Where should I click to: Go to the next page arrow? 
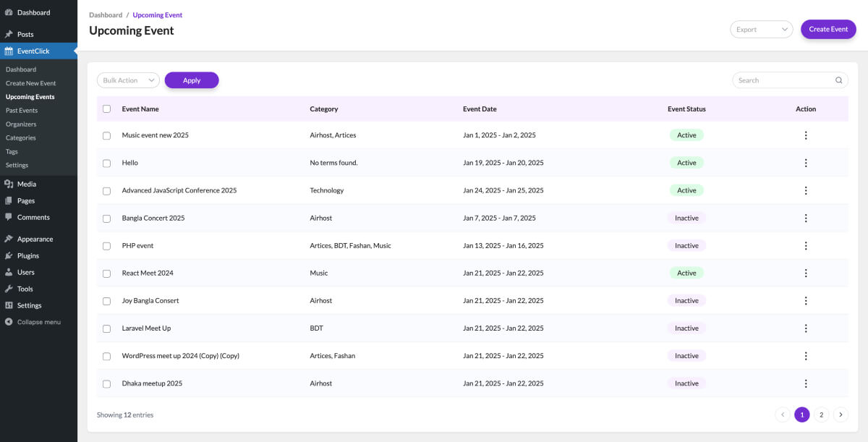point(841,415)
